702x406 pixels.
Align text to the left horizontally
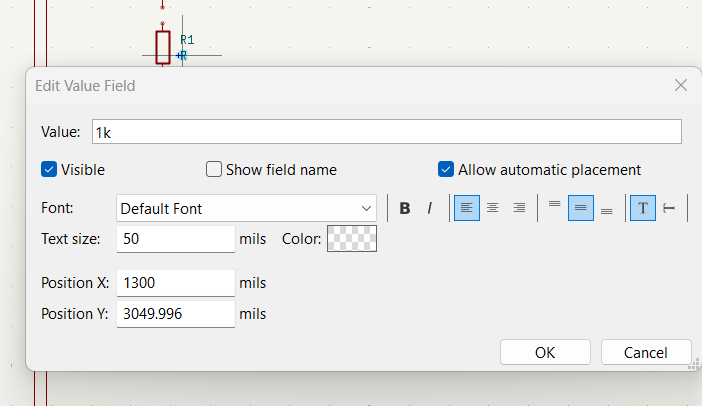[x=467, y=208]
